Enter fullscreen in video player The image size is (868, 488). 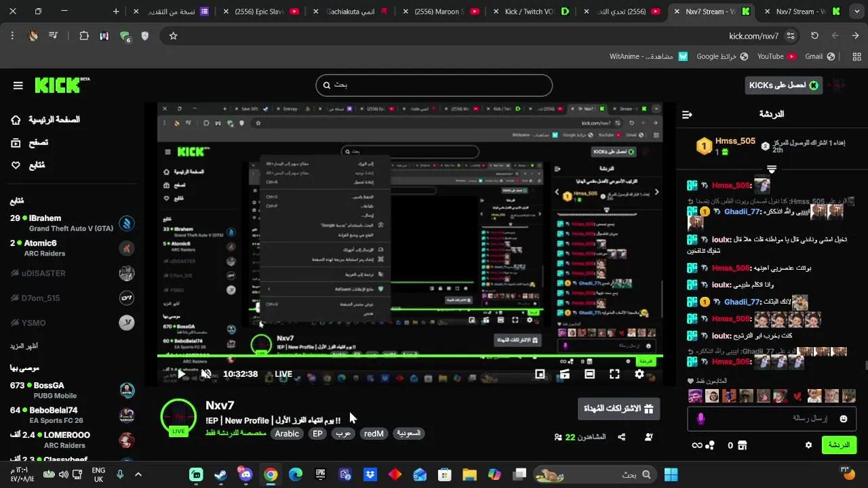click(x=614, y=374)
